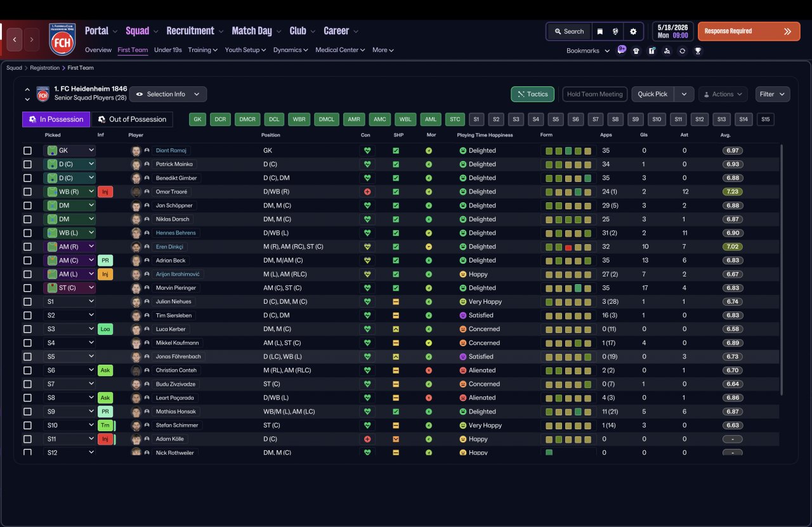Switch to the Under 19s tab
Viewport: 812px width, 527px height.
coord(168,49)
